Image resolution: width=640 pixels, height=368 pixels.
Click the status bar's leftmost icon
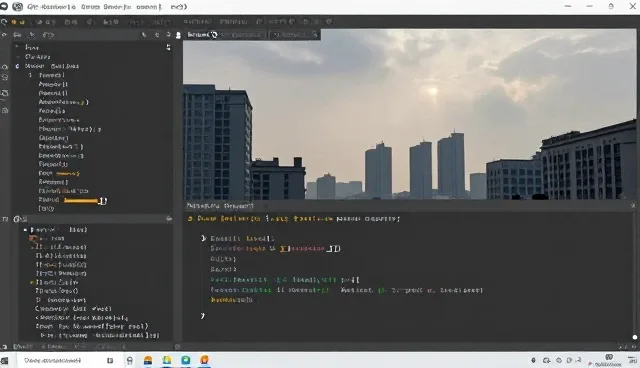click(x=4, y=347)
